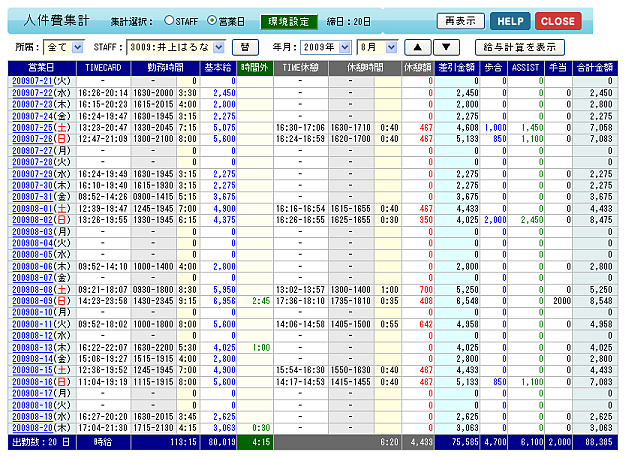Click the up arrow month button

417,47
